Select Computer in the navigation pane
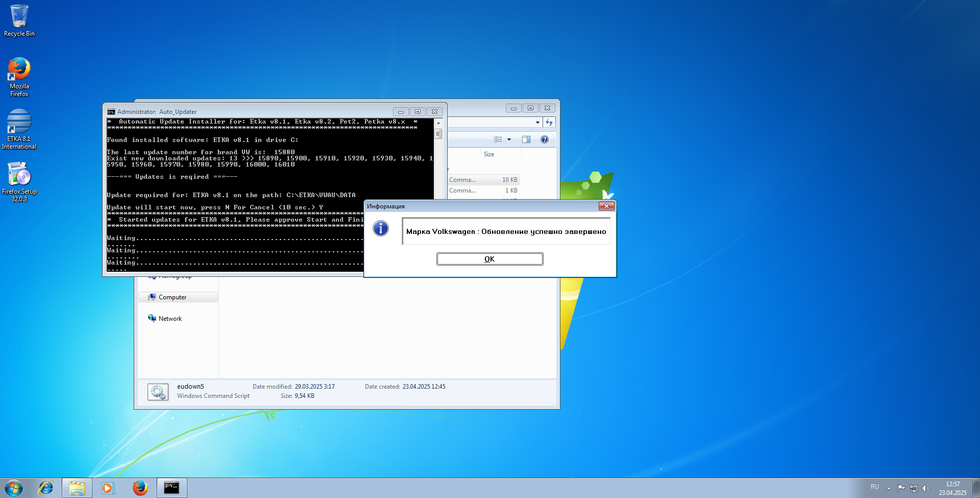The image size is (980, 498). click(x=178, y=297)
